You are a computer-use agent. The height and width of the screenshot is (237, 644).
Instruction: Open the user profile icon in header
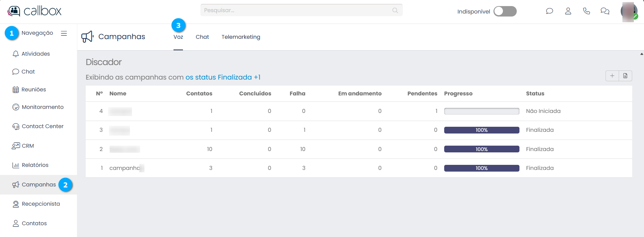tap(568, 11)
